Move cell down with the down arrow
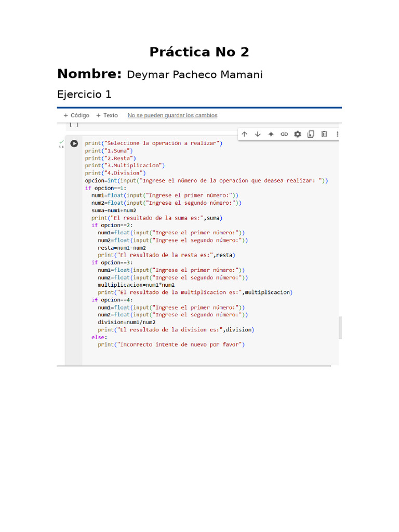 point(258,134)
